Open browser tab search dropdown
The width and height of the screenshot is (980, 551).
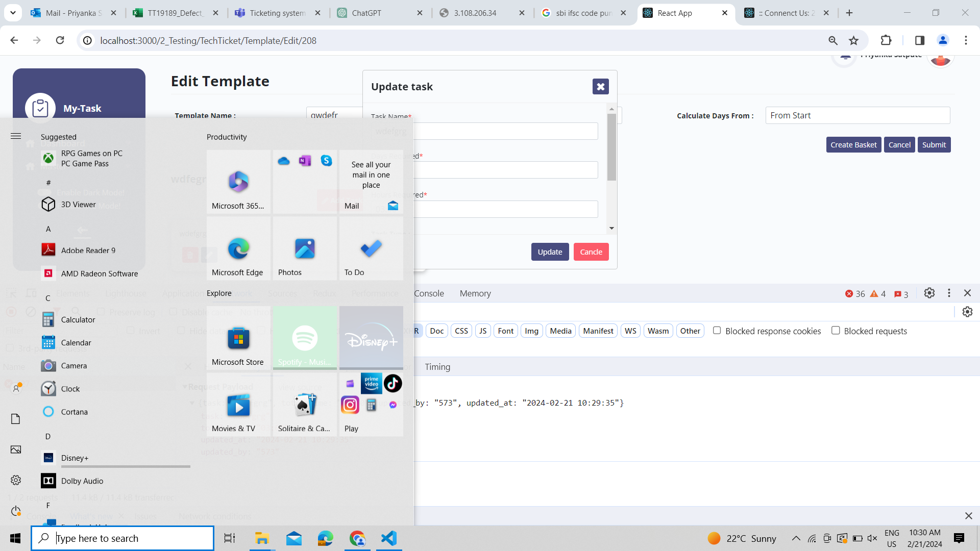click(x=13, y=13)
